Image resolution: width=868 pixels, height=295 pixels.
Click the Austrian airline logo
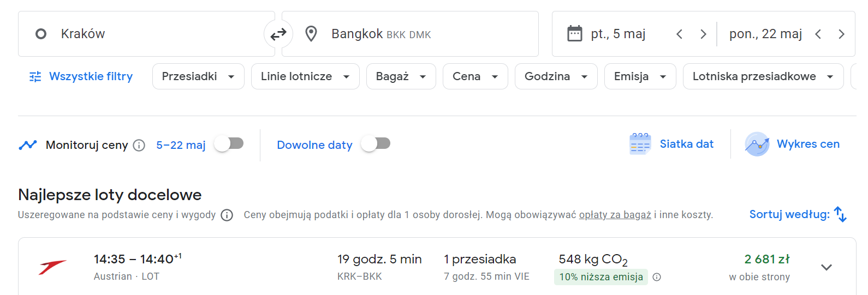(x=52, y=267)
